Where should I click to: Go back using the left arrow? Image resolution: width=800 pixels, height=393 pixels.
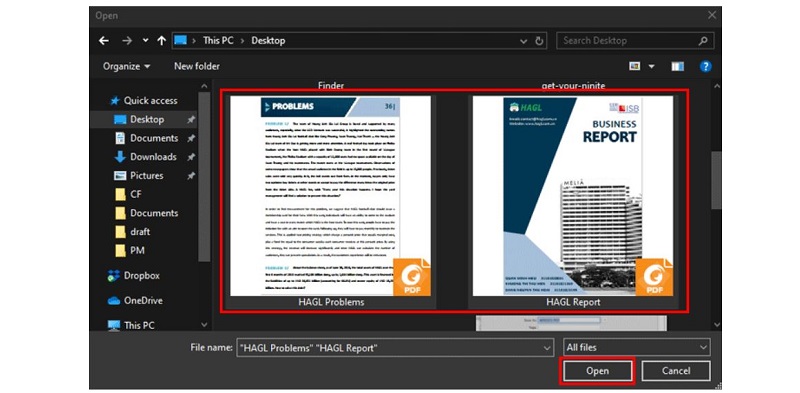pos(104,41)
